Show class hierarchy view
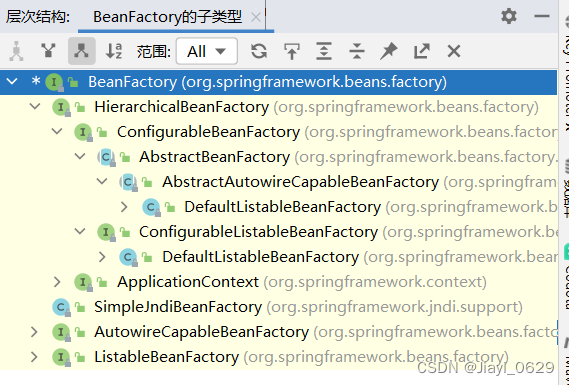The height and width of the screenshot is (385, 569). (16, 51)
